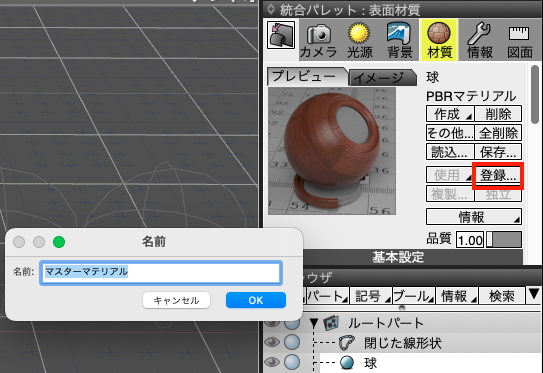Click the 読込... (Load) button
This screenshot has width=543, height=373.
[450, 151]
